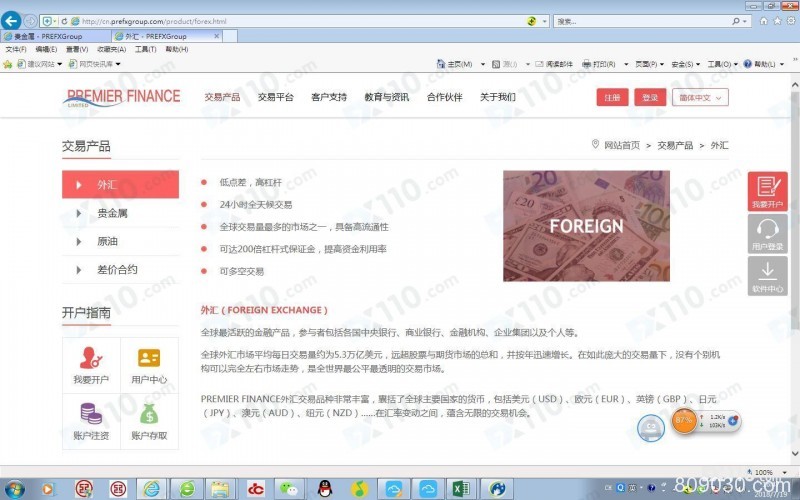This screenshot has height=500, width=800.
Task: Expand the 网页快讯库 dropdown
Action: [x=118, y=64]
